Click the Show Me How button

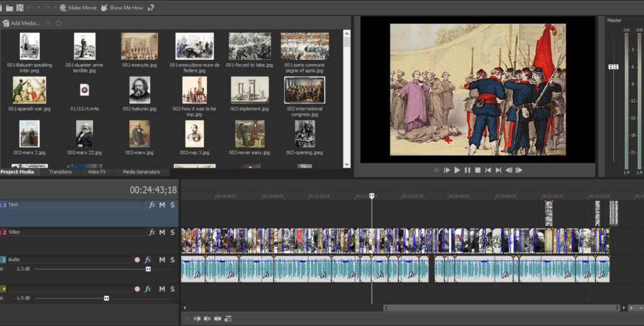point(122,8)
